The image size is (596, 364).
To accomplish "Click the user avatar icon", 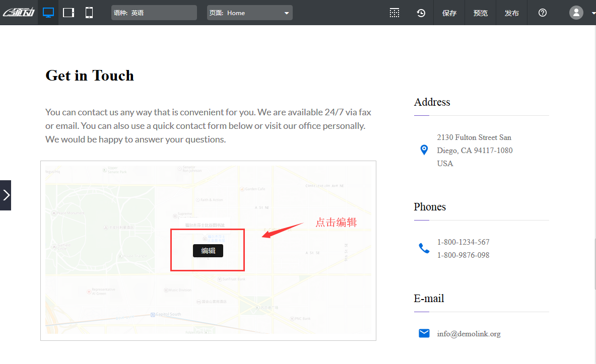I will pyautogui.click(x=576, y=13).
